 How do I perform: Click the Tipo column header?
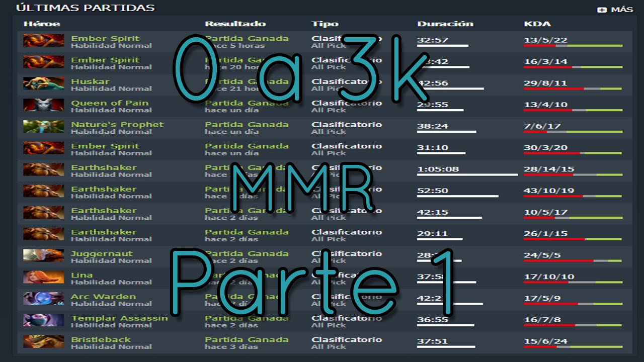325,24
